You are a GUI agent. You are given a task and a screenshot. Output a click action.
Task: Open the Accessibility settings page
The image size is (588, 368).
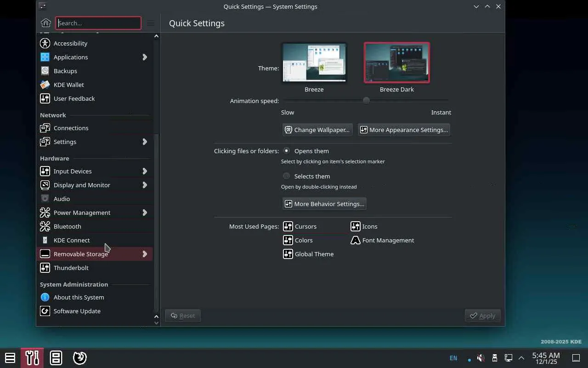tap(95, 43)
